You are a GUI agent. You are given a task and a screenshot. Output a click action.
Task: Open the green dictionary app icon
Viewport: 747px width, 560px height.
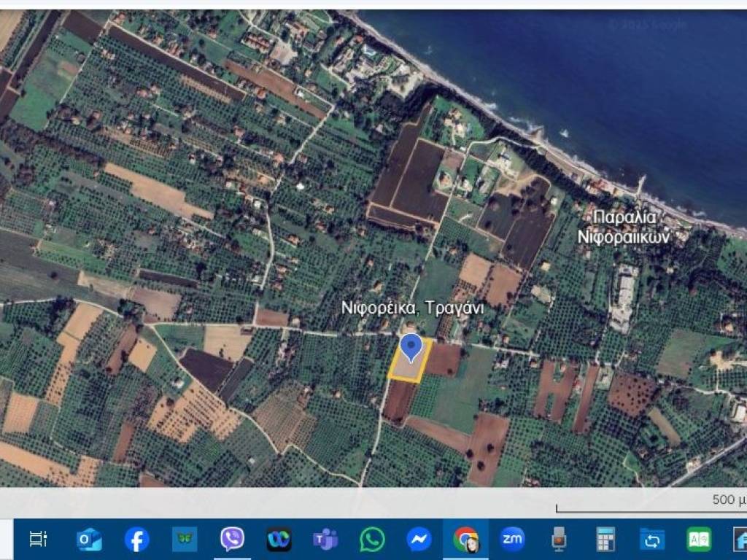[699, 540]
